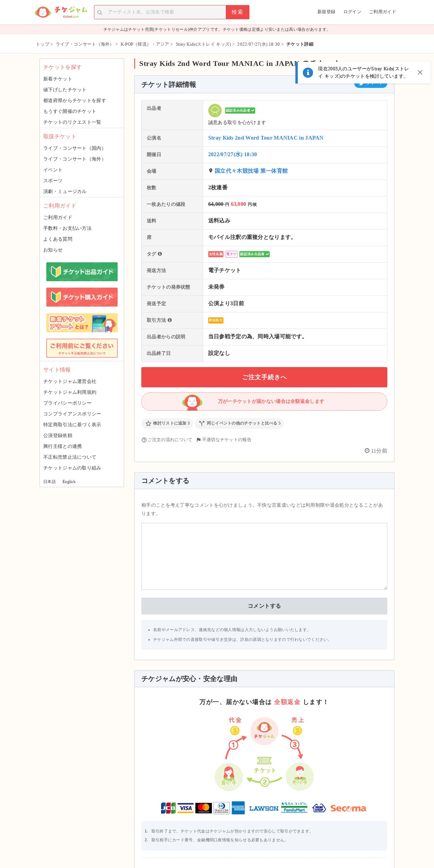Click the seller avatar icon

tap(215, 111)
